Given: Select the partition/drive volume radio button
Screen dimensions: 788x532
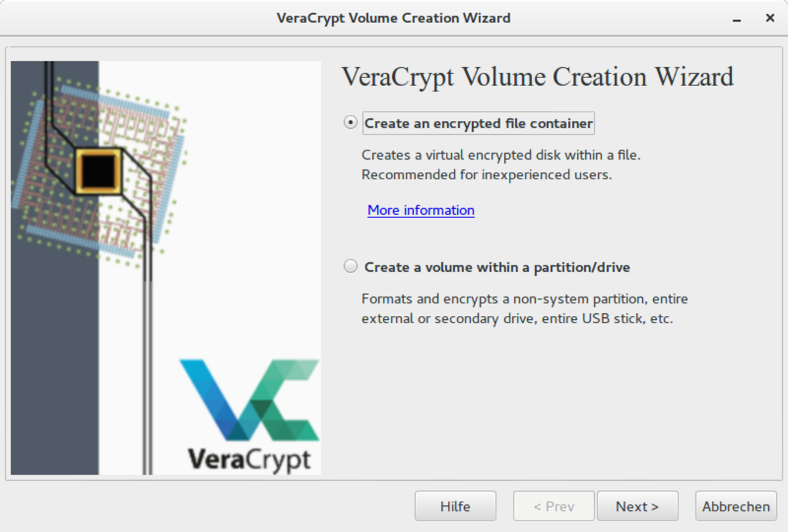Looking at the screenshot, I should point(351,267).
